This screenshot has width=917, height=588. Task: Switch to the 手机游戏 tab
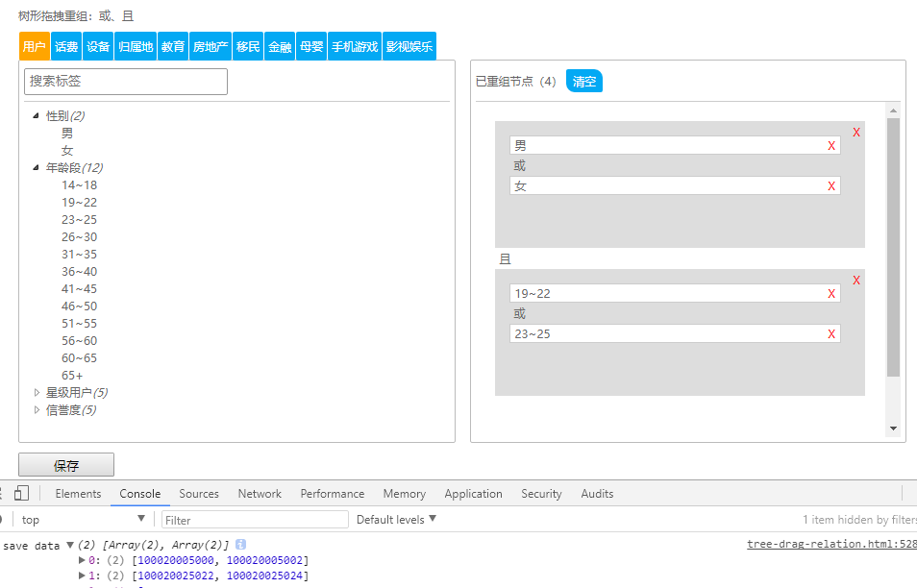pos(355,46)
